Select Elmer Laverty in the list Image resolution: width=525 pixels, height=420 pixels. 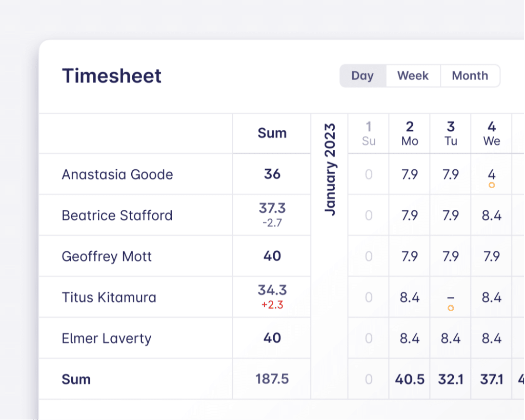[x=106, y=338]
